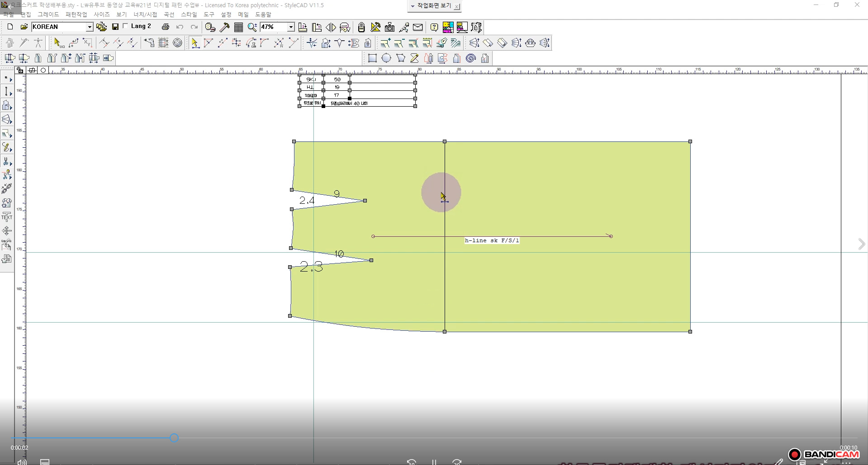Close the 작업화면 보기 panel
The width and height of the screenshot is (868, 465).
pyautogui.click(x=457, y=6)
